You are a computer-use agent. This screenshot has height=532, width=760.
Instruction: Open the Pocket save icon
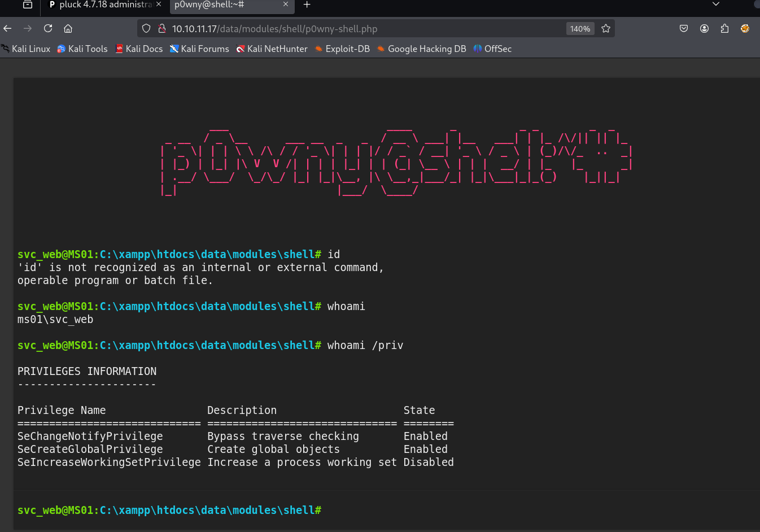click(x=684, y=28)
